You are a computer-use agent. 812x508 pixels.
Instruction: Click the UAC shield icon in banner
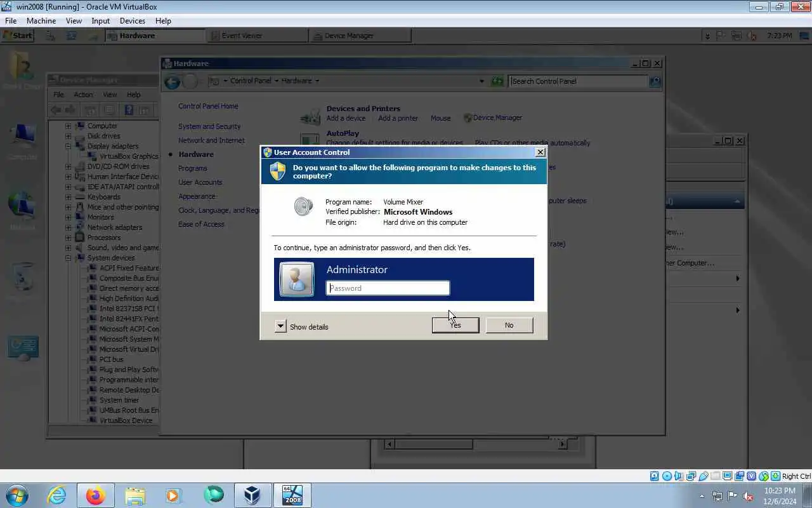click(x=277, y=171)
